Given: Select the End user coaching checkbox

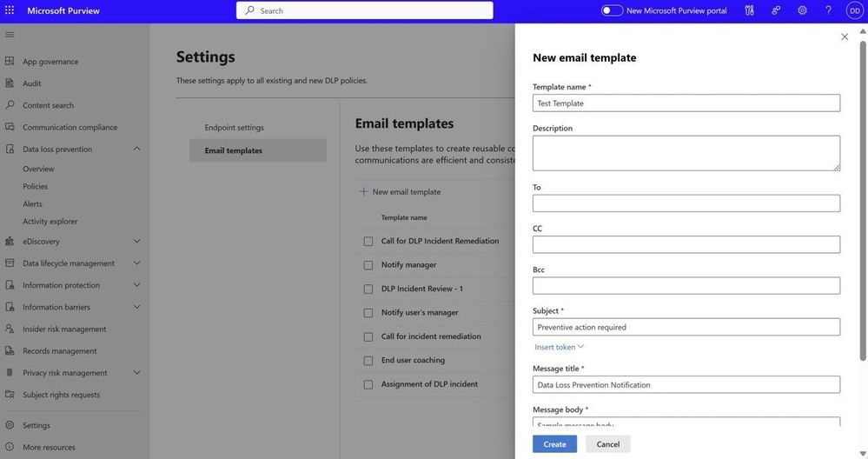Looking at the screenshot, I should [x=368, y=361].
